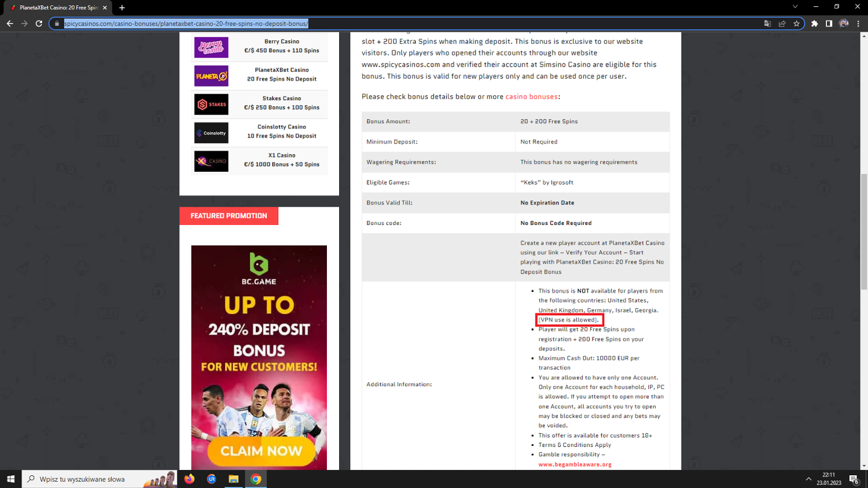868x488 pixels.
Task: Expand the tab search chevron
Action: 795,7
